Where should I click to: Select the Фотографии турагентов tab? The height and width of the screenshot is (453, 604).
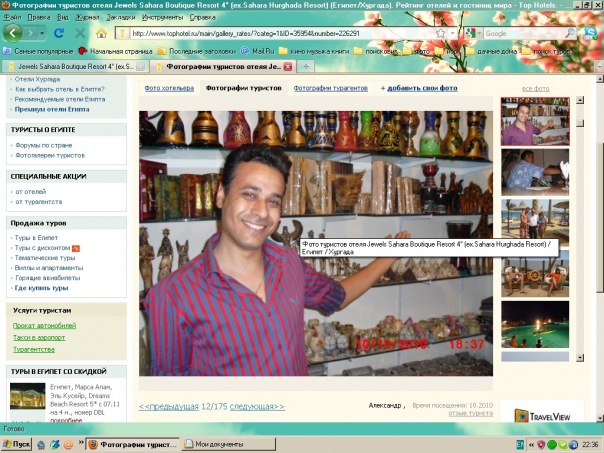[331, 88]
